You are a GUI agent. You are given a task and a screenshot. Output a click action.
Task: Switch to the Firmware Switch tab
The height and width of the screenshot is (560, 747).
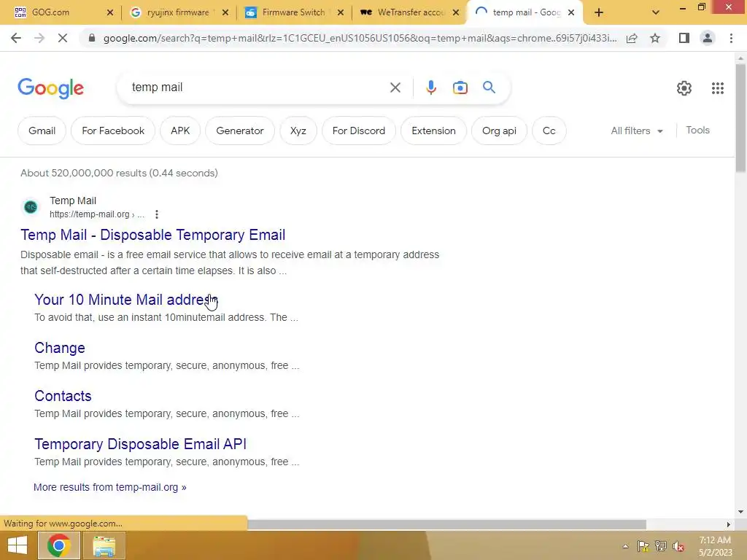click(x=293, y=12)
